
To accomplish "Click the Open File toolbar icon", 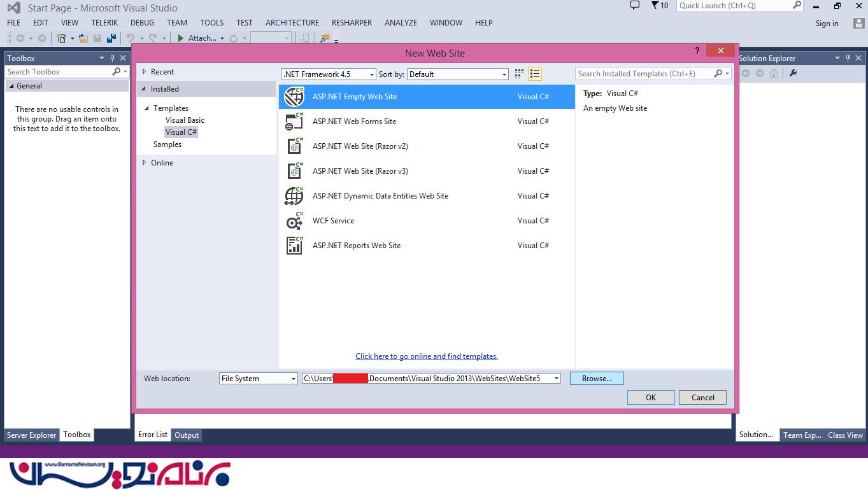I will pyautogui.click(x=83, y=38).
